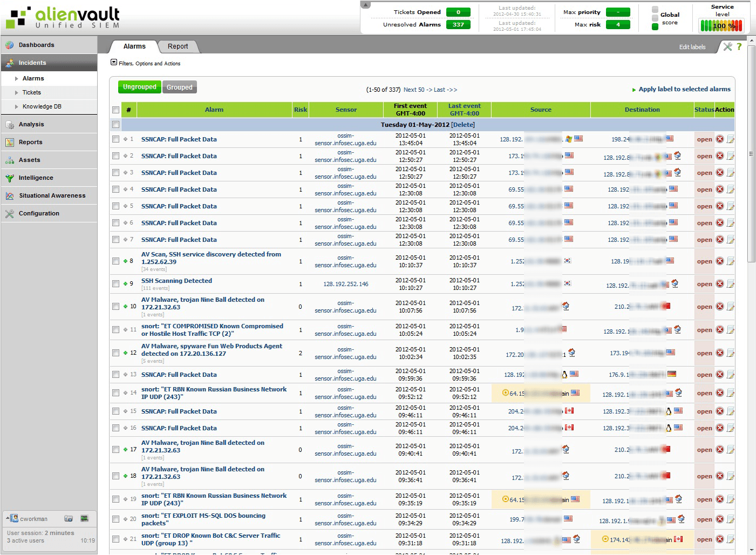Click the green question mark help icon
Viewport: 756px width, 555px height.
(x=739, y=46)
